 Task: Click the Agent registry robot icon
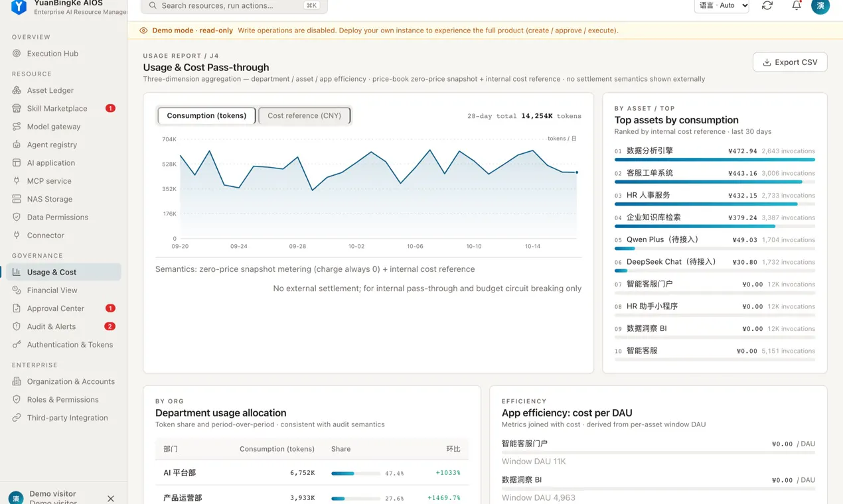coord(17,145)
